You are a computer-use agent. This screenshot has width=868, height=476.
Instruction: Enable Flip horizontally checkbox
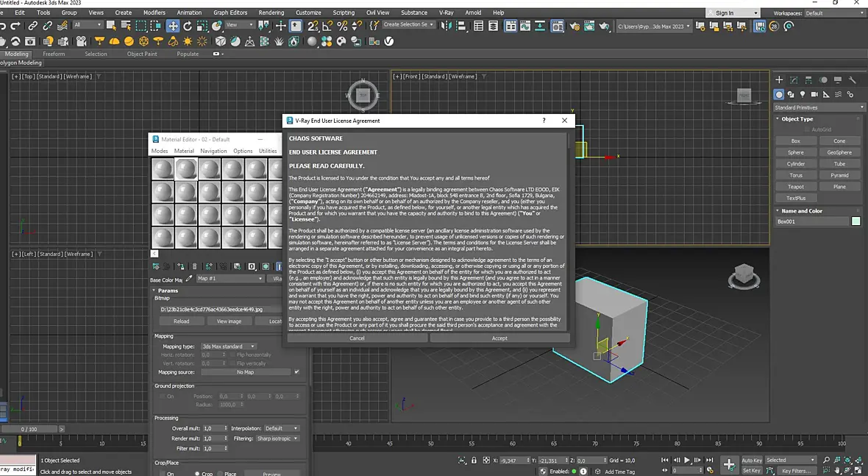tap(232, 355)
